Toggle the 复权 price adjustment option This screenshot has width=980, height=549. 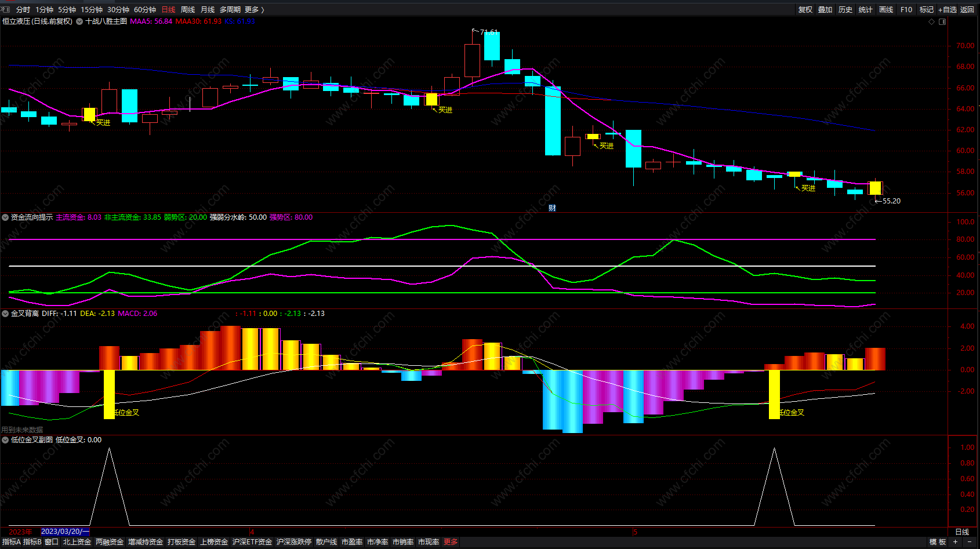(805, 9)
